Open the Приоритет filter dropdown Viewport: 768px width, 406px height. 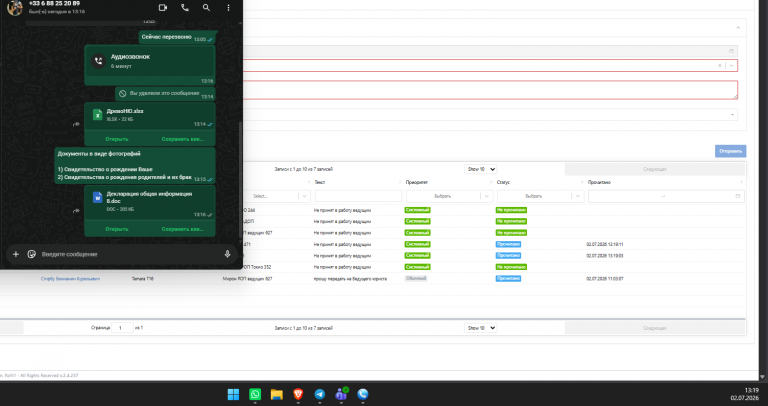coord(449,196)
